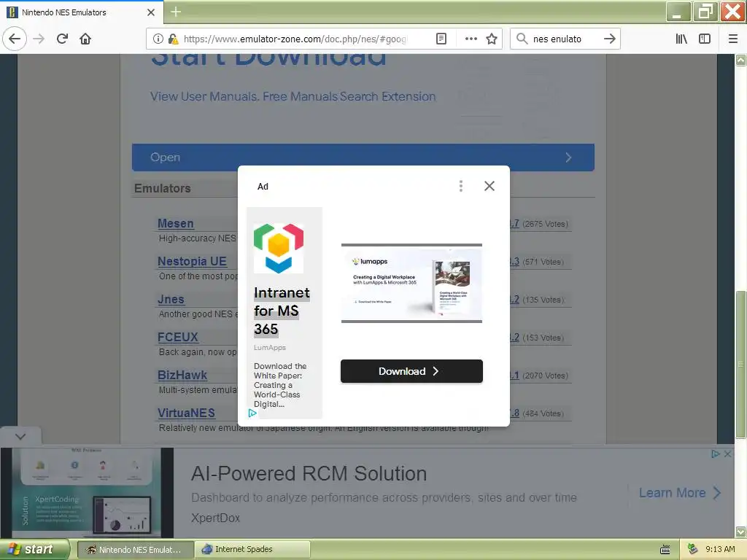This screenshot has height=560, width=747.
Task: Click View User Manuals ad text
Action: tap(293, 97)
